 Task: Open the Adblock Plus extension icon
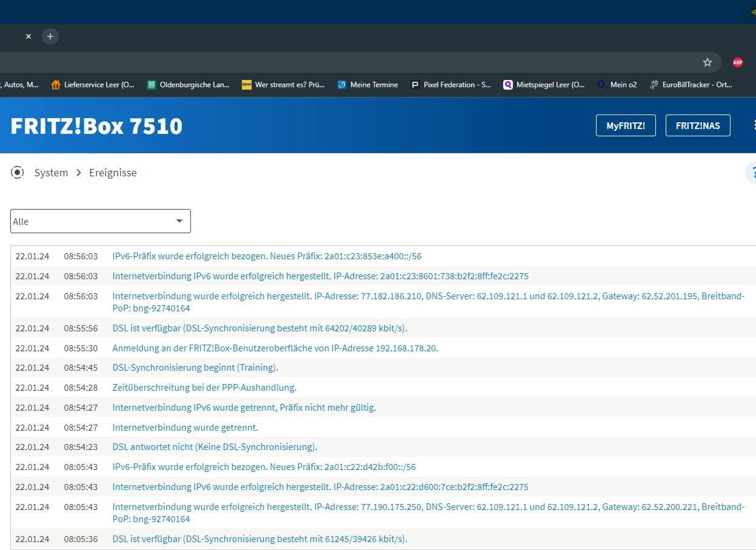point(737,62)
